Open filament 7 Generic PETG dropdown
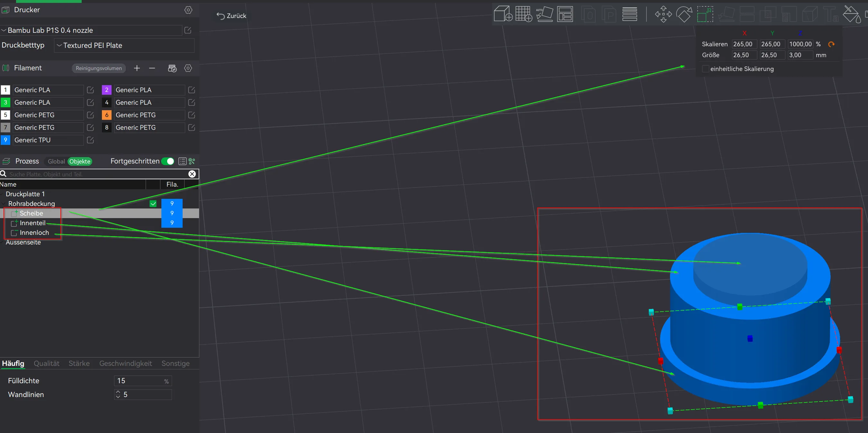Image resolution: width=868 pixels, height=433 pixels. 48,127
